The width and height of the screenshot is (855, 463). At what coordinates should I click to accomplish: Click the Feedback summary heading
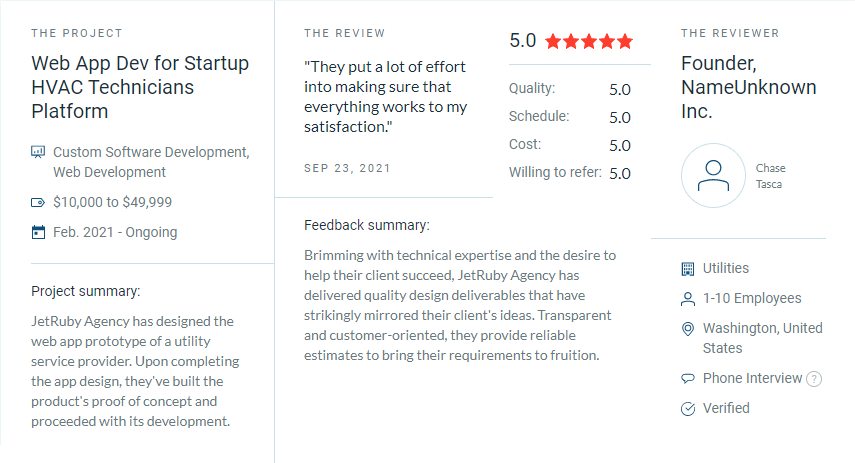click(367, 225)
